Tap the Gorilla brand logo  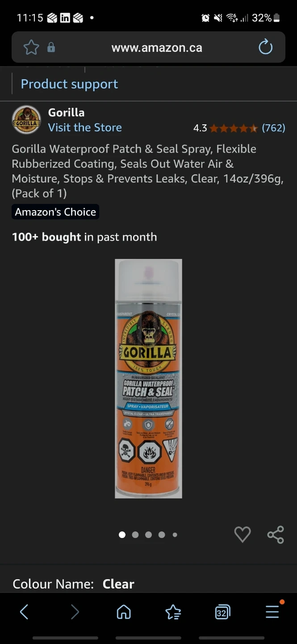point(26,120)
